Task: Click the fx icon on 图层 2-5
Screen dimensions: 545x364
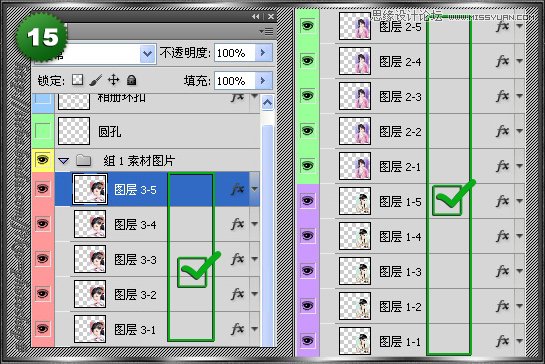Action: pos(503,26)
